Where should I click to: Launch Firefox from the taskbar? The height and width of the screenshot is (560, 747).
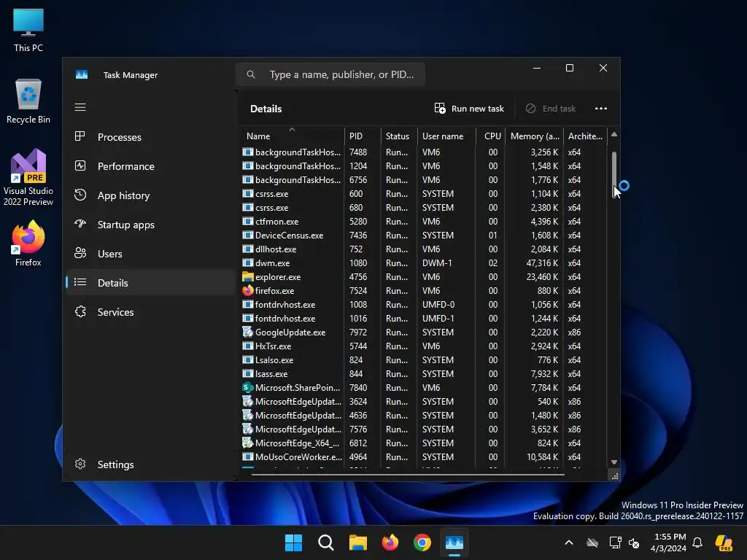click(x=390, y=542)
